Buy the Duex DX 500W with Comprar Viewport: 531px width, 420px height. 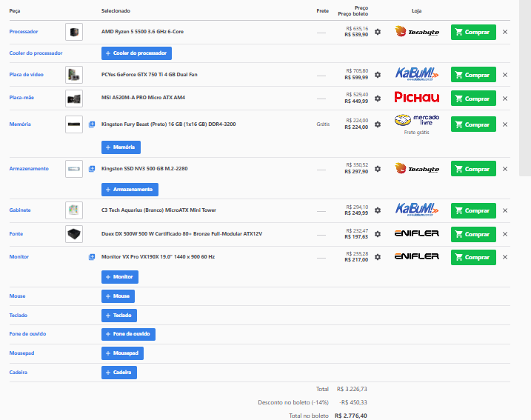click(x=473, y=234)
